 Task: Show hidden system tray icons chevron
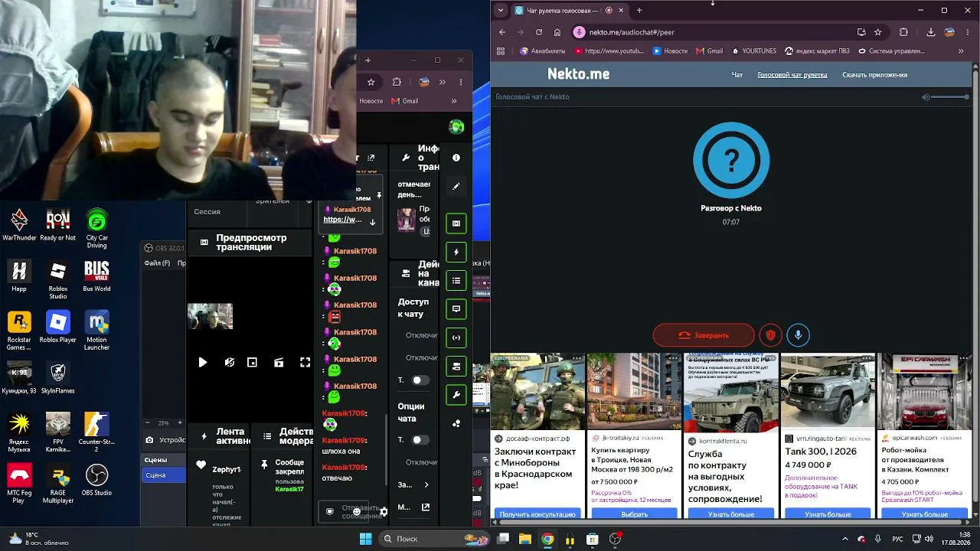tap(845, 539)
